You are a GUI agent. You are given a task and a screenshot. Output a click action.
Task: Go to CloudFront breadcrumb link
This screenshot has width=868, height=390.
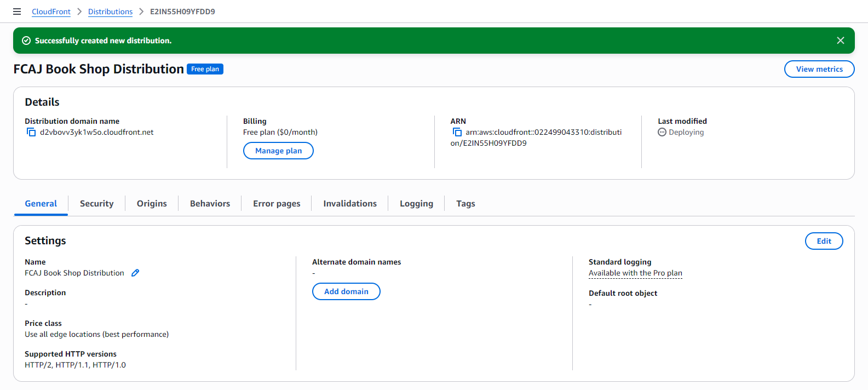(51, 12)
